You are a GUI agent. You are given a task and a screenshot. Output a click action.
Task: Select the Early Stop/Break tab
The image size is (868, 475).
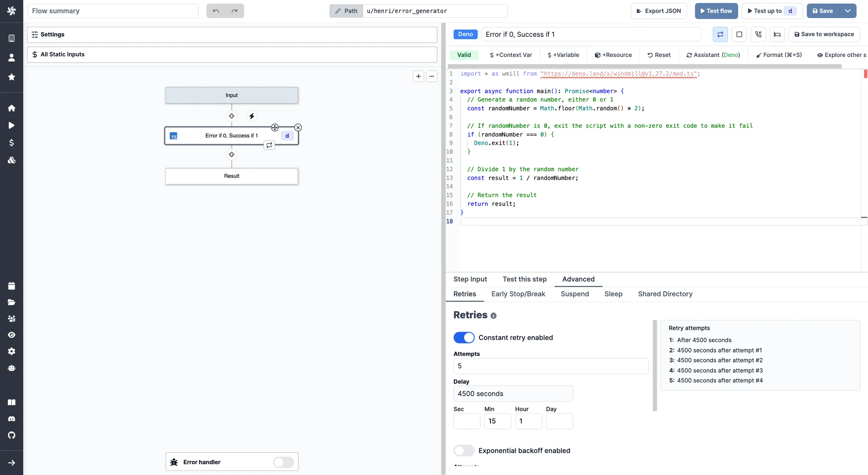[x=518, y=294]
